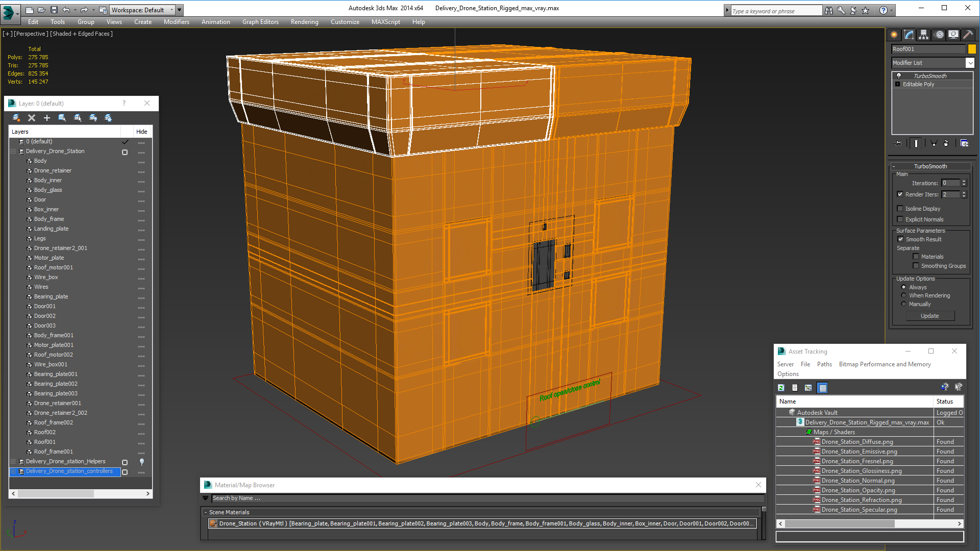Click the Roof001 object color swatch

(972, 49)
